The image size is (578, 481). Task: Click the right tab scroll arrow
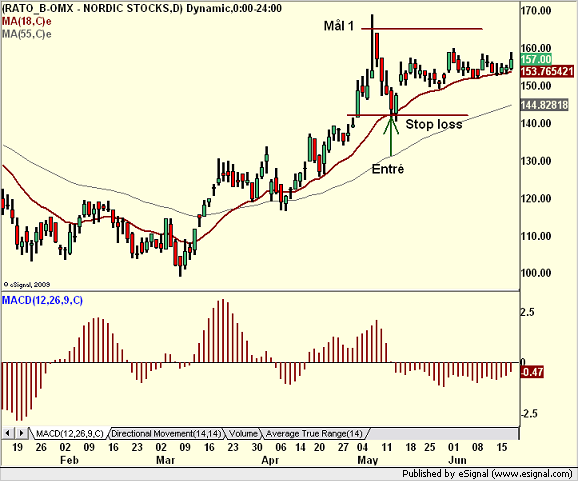click(x=21, y=433)
